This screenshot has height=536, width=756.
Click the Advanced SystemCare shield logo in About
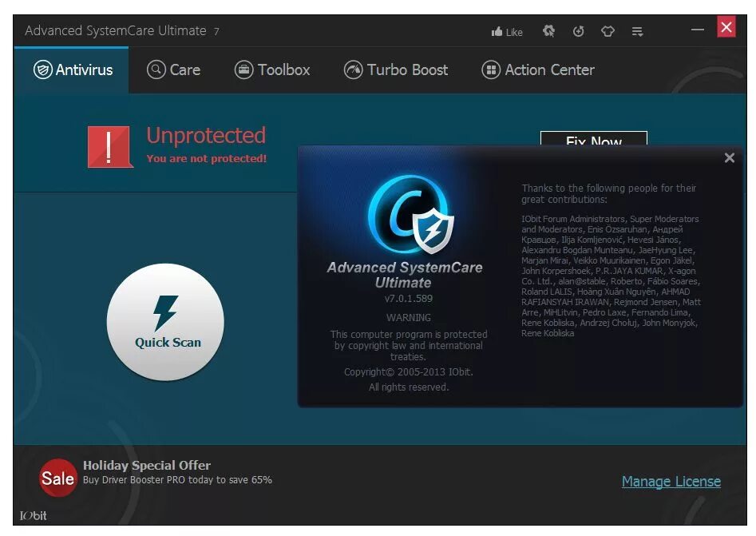point(411,214)
